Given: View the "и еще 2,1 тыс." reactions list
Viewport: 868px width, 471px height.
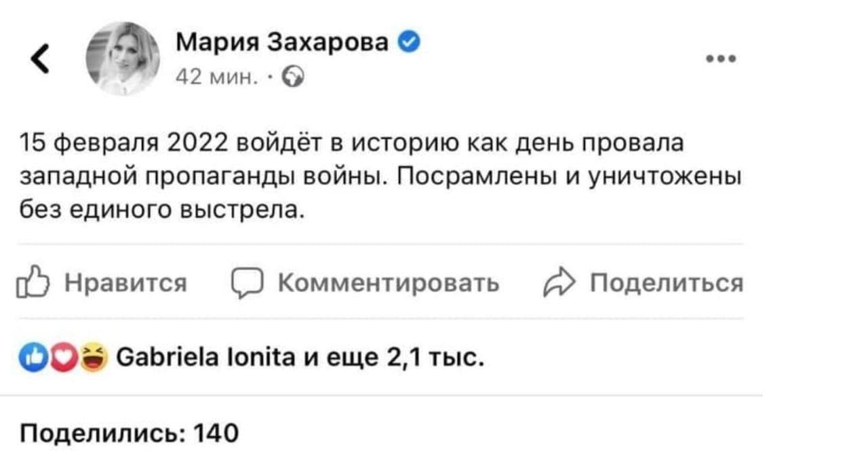Looking at the screenshot, I should tap(399, 356).
